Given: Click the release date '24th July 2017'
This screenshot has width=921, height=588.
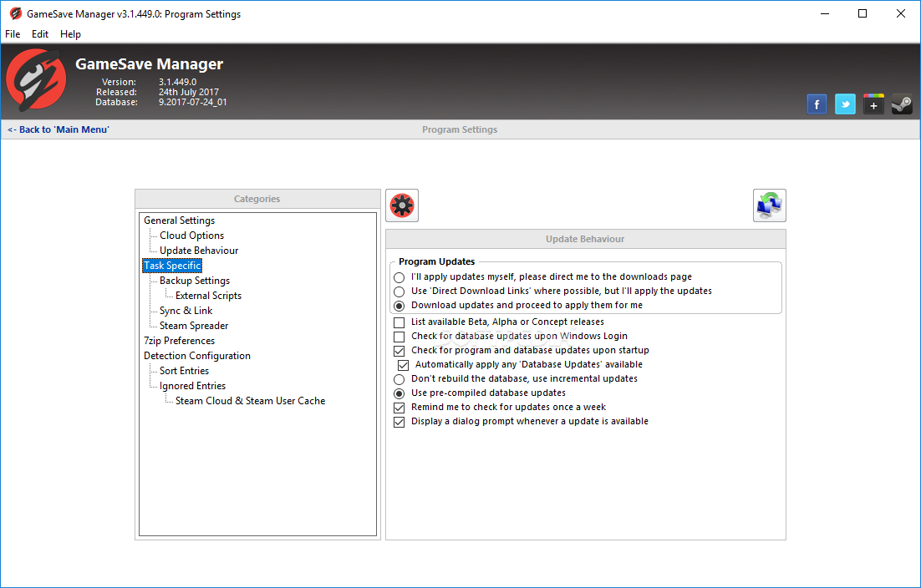Looking at the screenshot, I should click(189, 92).
